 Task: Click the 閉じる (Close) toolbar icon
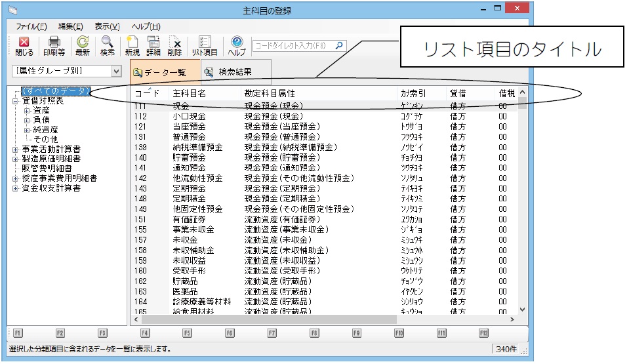point(24,46)
